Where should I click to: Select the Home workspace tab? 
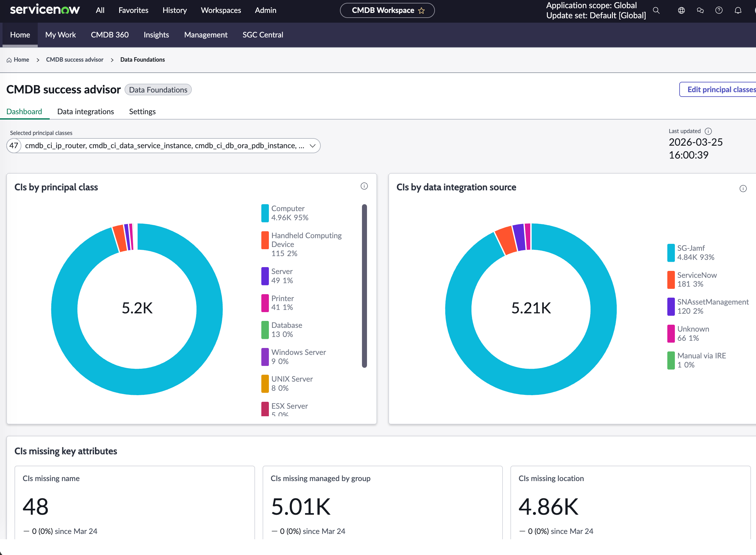click(x=20, y=35)
